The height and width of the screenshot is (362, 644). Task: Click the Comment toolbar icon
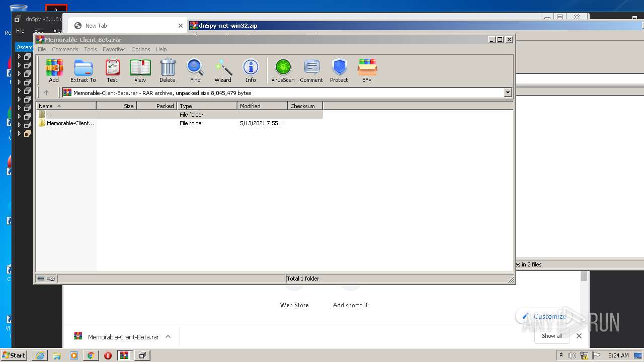pyautogui.click(x=311, y=71)
